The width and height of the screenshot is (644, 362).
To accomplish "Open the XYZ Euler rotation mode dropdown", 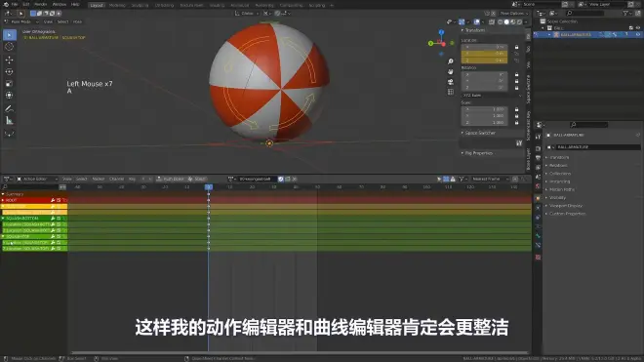I will (491, 96).
